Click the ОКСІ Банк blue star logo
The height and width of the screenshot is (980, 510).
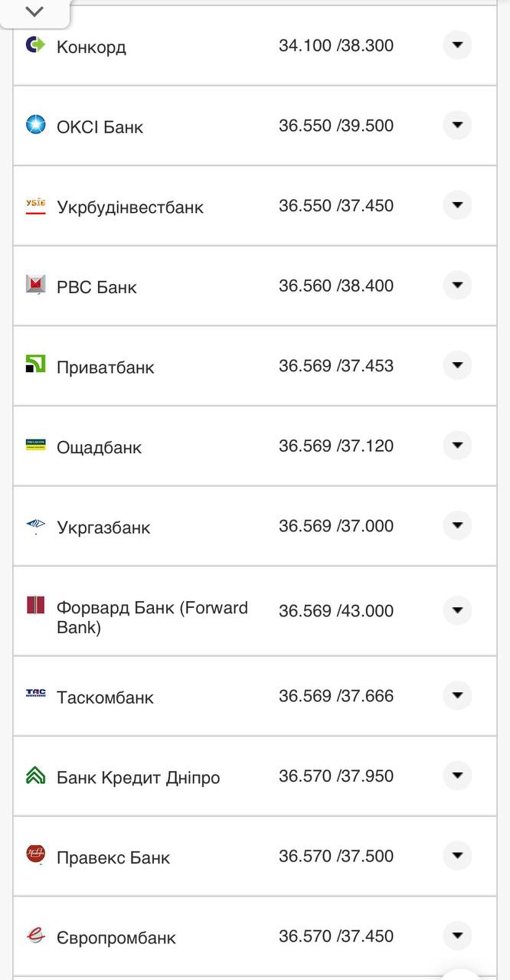coord(36,124)
